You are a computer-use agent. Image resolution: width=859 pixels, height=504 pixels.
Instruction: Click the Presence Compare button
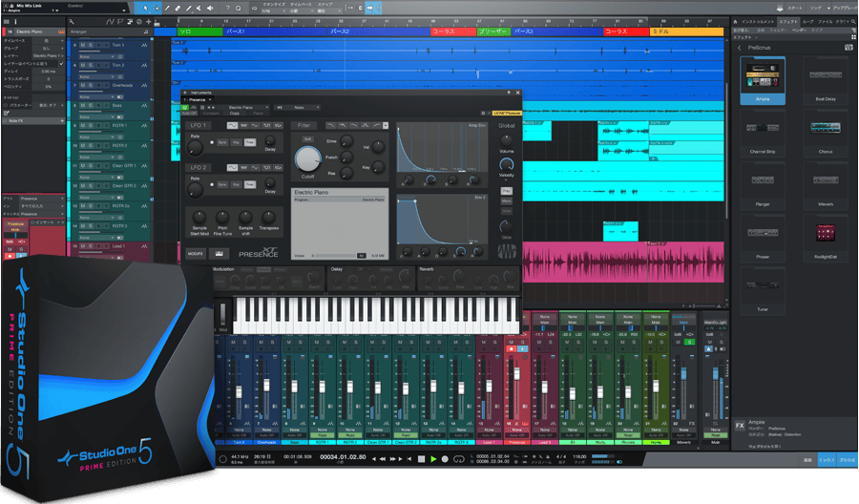210,114
